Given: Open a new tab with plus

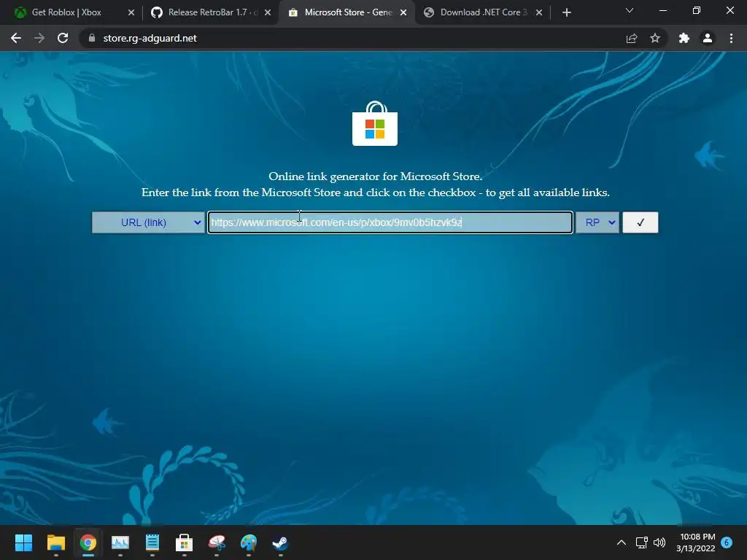Looking at the screenshot, I should pos(566,12).
